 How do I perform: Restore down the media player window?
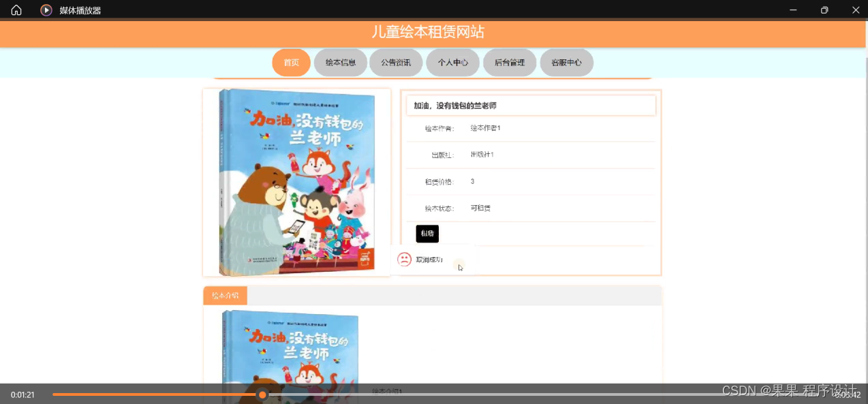coord(824,10)
